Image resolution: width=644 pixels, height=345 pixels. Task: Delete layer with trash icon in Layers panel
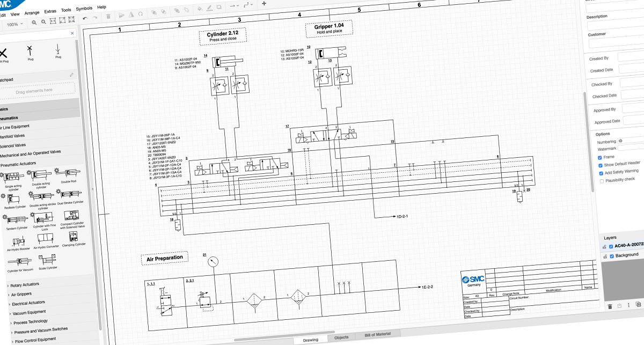coord(610,306)
